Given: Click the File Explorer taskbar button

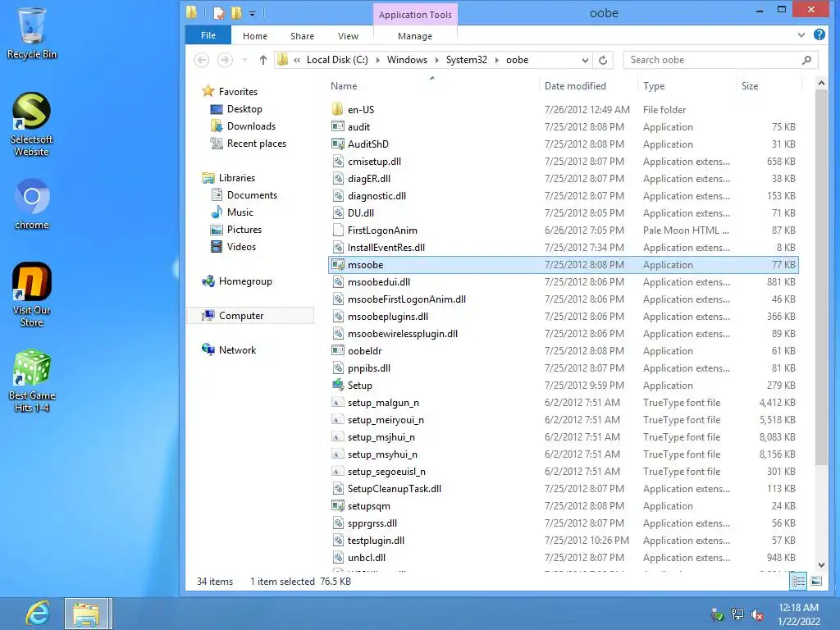Looking at the screenshot, I should (88, 614).
